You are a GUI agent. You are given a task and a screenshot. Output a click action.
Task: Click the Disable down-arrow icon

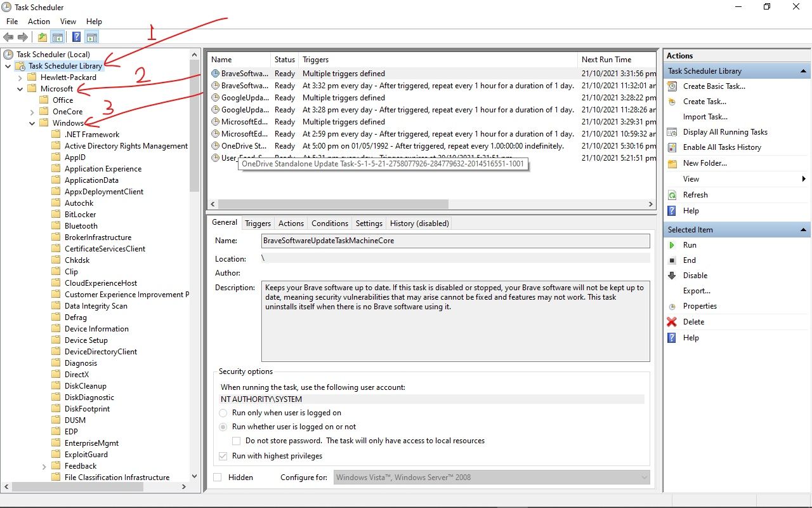(672, 276)
